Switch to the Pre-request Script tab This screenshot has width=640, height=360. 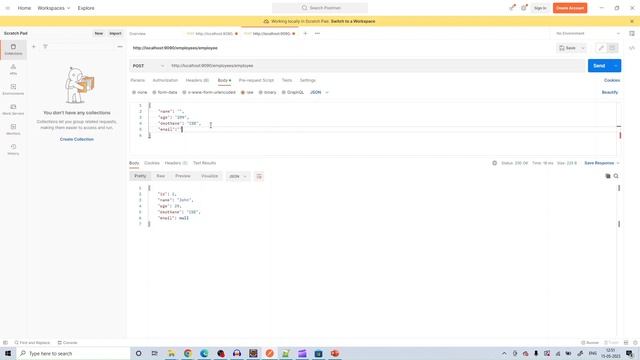pyautogui.click(x=256, y=80)
